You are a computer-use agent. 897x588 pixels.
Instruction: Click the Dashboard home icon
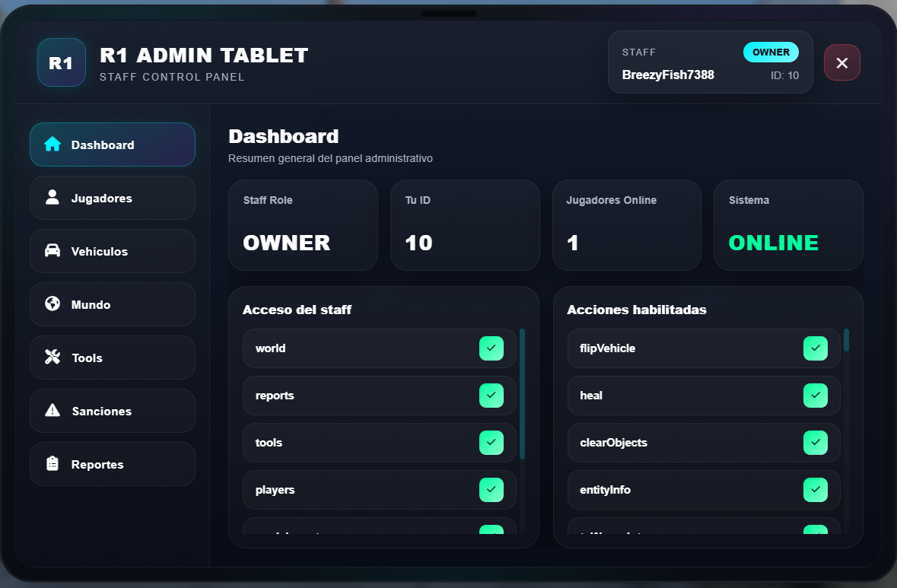click(52, 144)
